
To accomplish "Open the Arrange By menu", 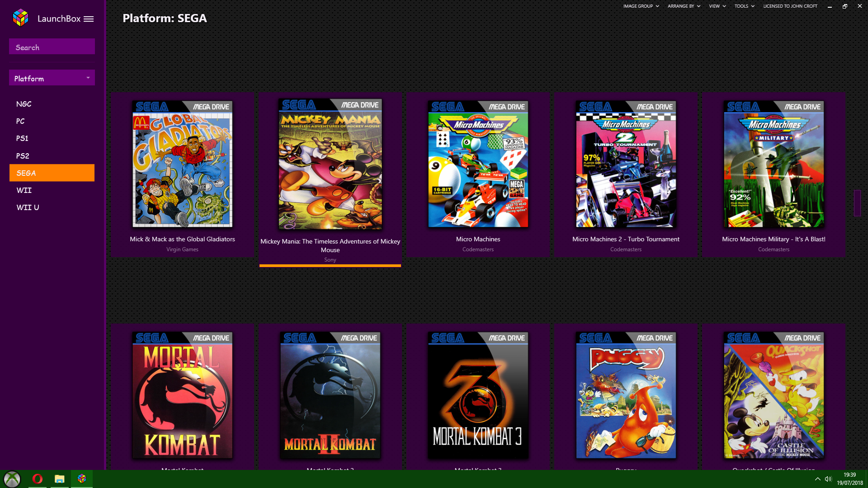I will [x=684, y=6].
